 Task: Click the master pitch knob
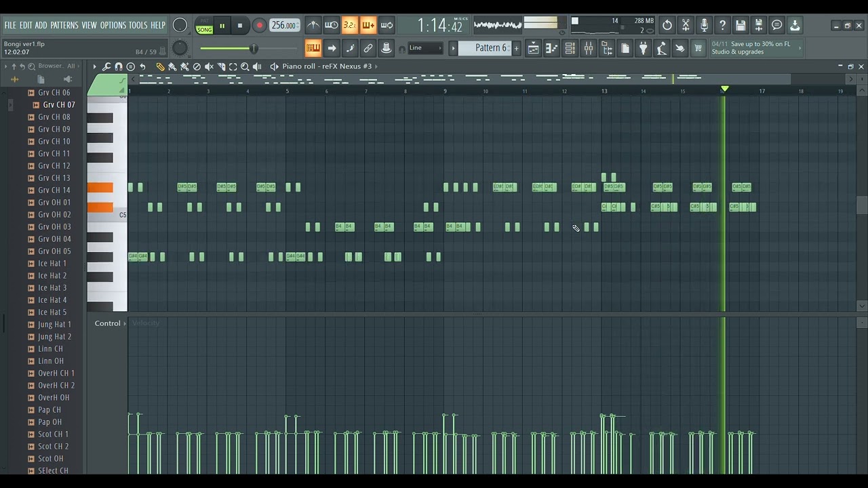click(180, 47)
